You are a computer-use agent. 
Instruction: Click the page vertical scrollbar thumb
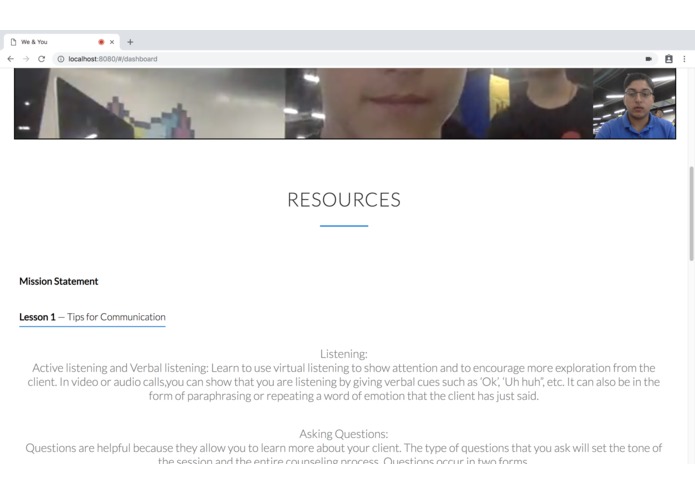691,214
